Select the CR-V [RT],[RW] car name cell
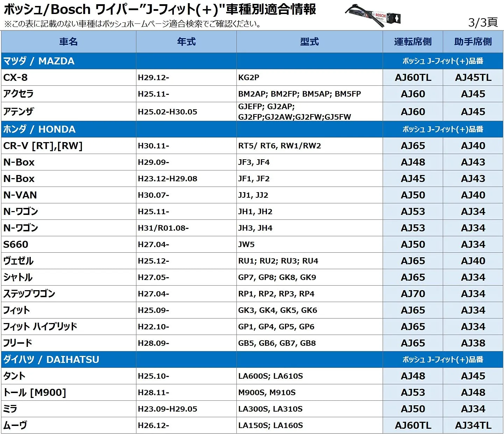 point(43,146)
